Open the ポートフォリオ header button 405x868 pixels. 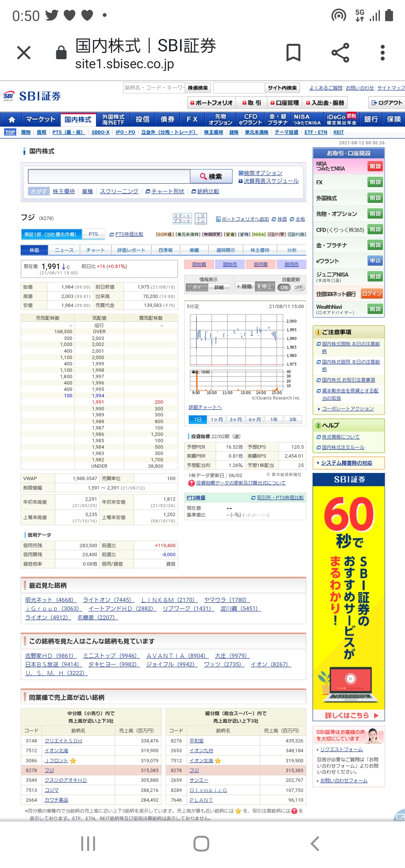point(211,103)
